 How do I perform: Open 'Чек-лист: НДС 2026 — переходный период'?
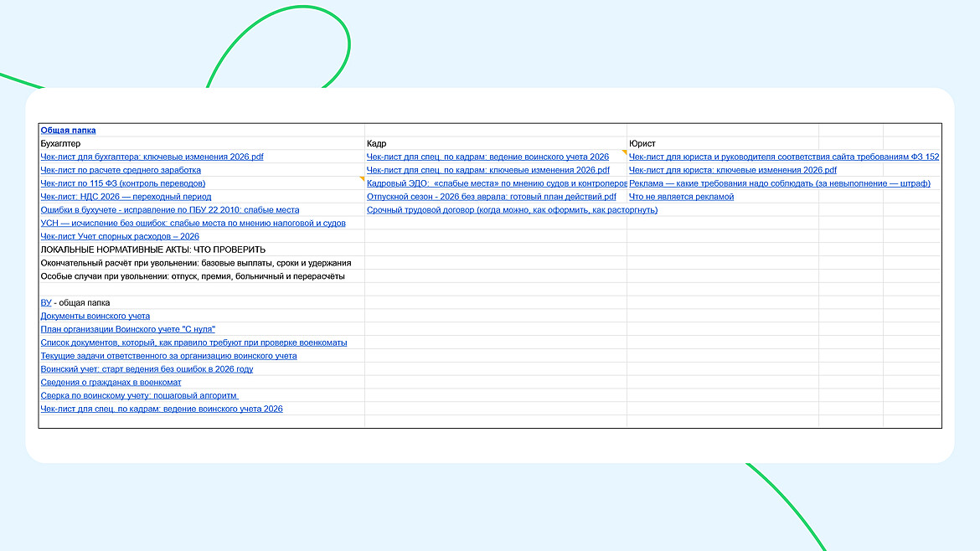click(126, 197)
